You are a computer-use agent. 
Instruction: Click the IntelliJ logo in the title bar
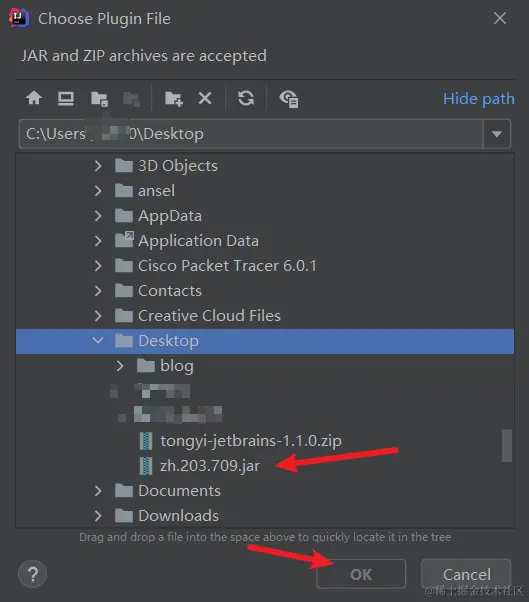[18, 18]
